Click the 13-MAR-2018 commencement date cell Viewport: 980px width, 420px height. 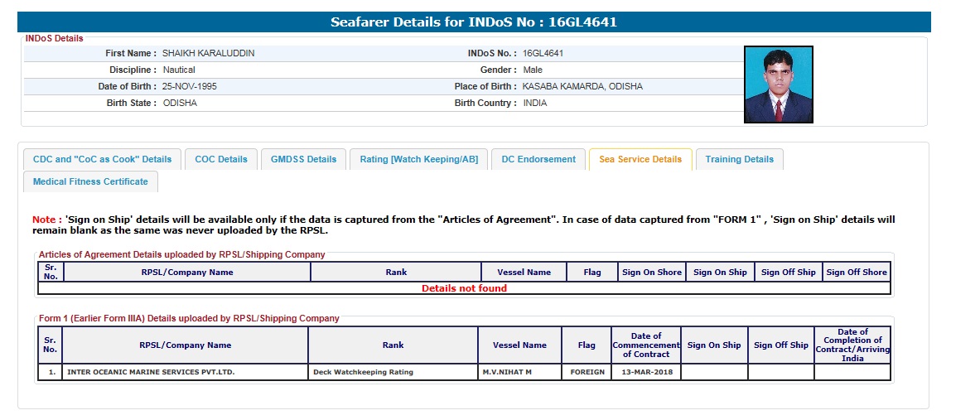pos(645,373)
